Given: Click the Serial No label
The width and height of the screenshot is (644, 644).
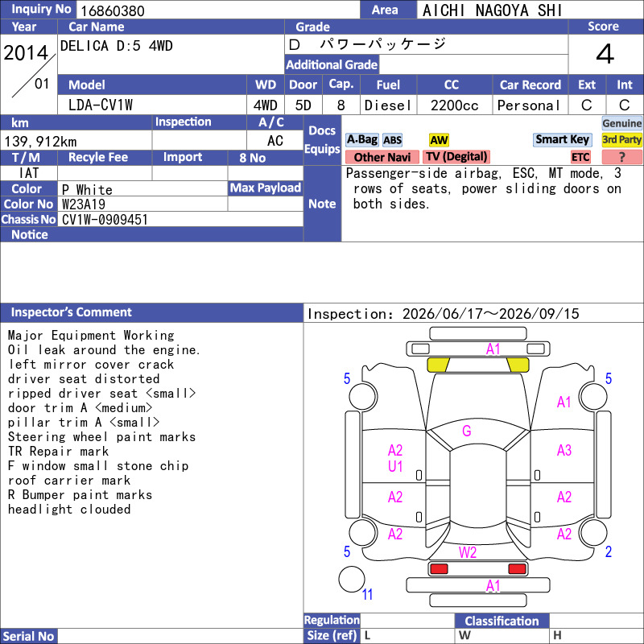Looking at the screenshot, I should point(28,636).
